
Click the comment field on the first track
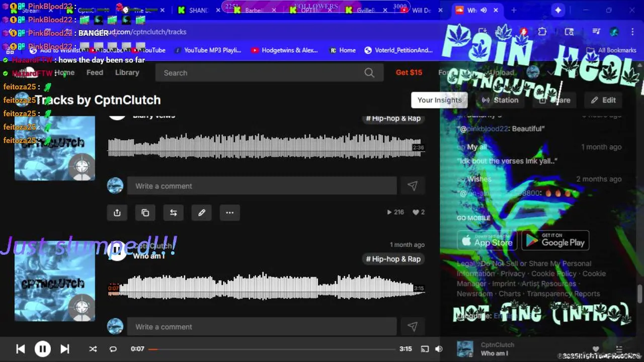[x=262, y=186]
